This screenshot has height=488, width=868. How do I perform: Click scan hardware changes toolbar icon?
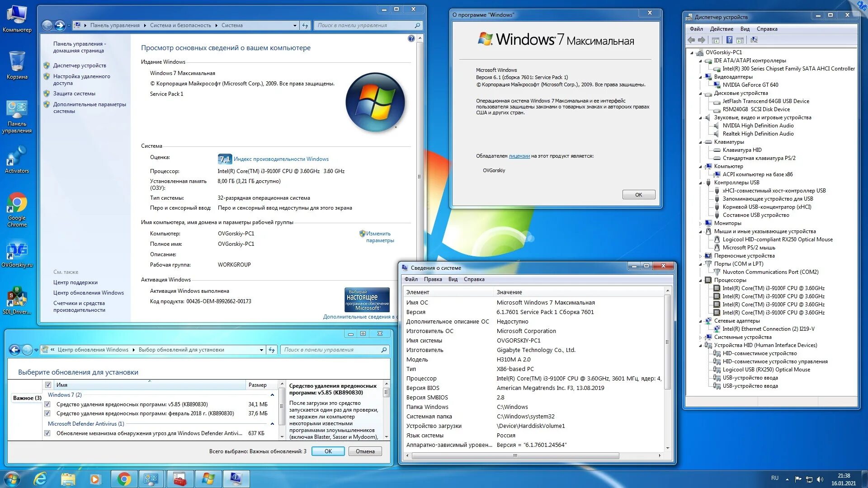click(754, 40)
